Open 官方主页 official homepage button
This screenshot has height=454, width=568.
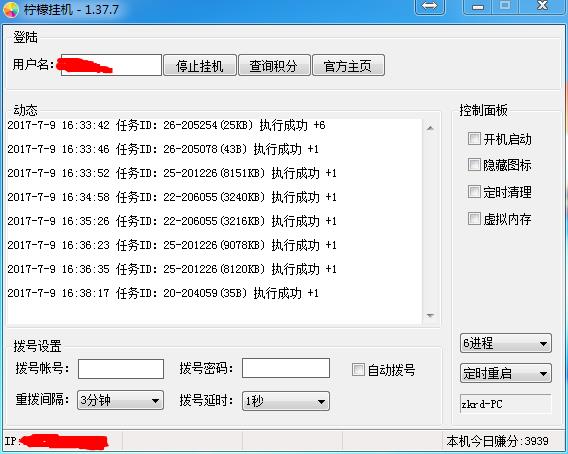coord(348,65)
